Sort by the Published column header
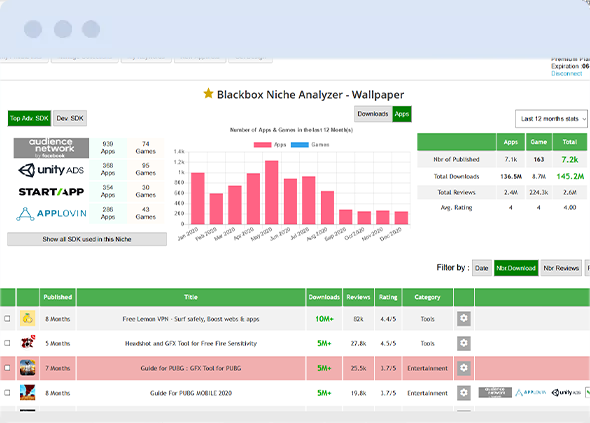This screenshot has width=590, height=423. click(x=58, y=297)
